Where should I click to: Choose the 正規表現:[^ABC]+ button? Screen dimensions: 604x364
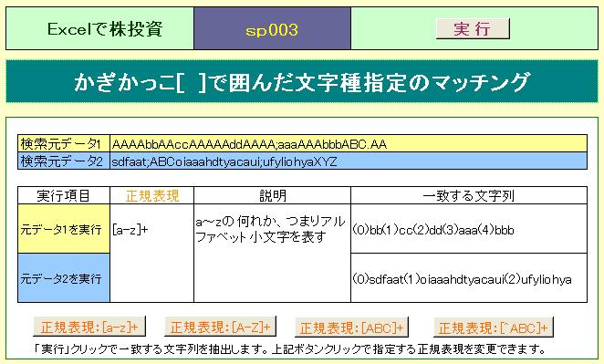(x=493, y=328)
